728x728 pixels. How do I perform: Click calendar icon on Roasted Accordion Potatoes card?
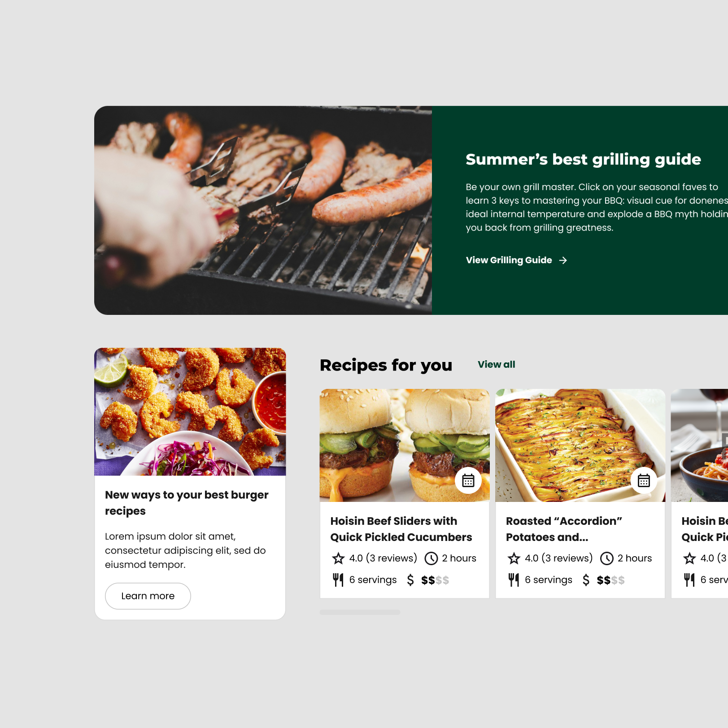644,480
